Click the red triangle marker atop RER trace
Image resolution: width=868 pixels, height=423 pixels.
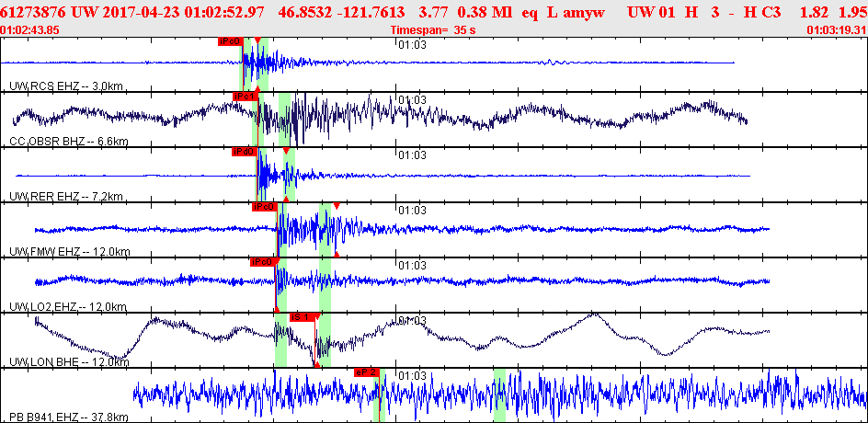286,151
